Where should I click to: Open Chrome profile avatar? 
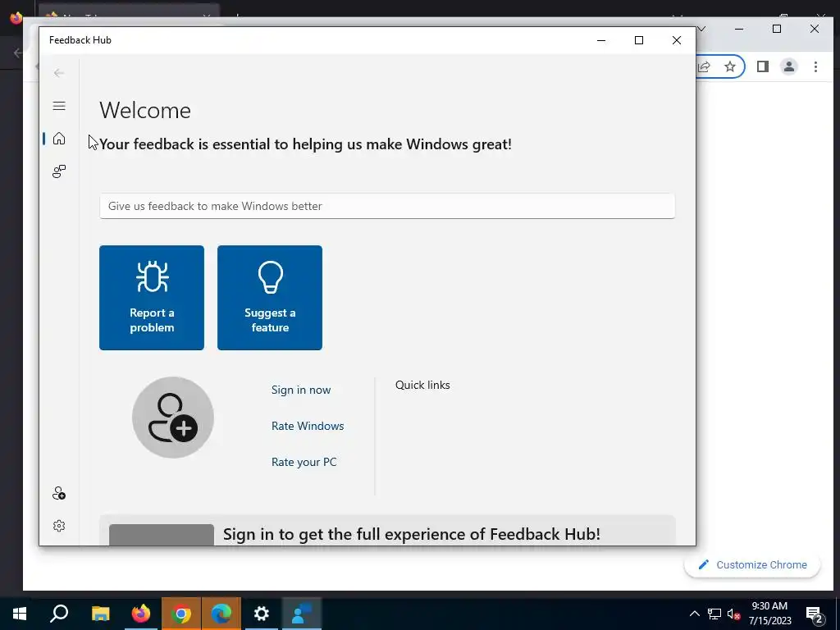tap(789, 66)
